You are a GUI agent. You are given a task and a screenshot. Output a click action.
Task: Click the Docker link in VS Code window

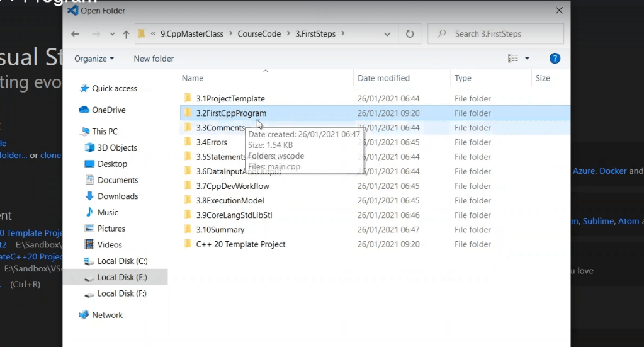point(613,171)
